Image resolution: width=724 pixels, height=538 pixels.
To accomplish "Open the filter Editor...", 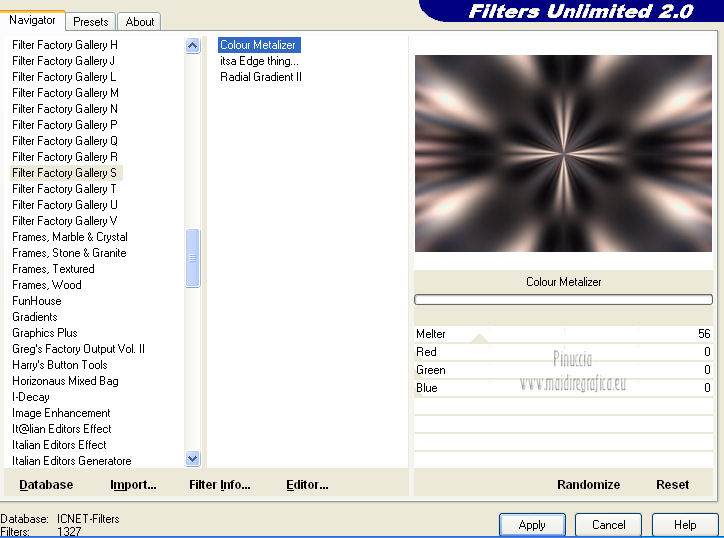I will (307, 484).
